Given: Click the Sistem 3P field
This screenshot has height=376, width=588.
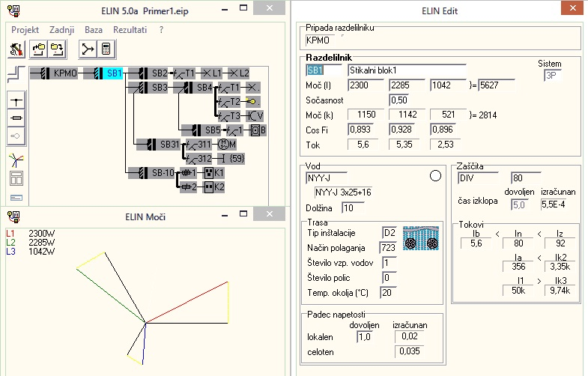Looking at the screenshot, I should [554, 75].
